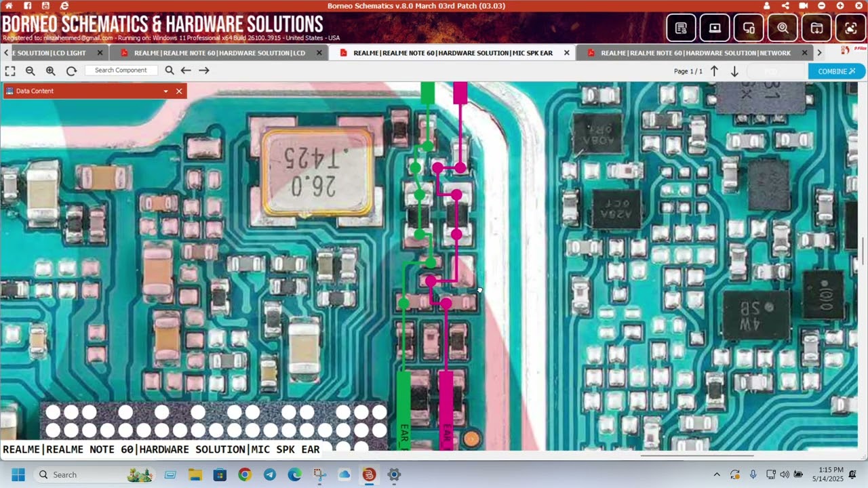The image size is (868, 488).
Task: Click the 26.0 T425 crystal oscillator component
Action: pyautogui.click(x=317, y=173)
